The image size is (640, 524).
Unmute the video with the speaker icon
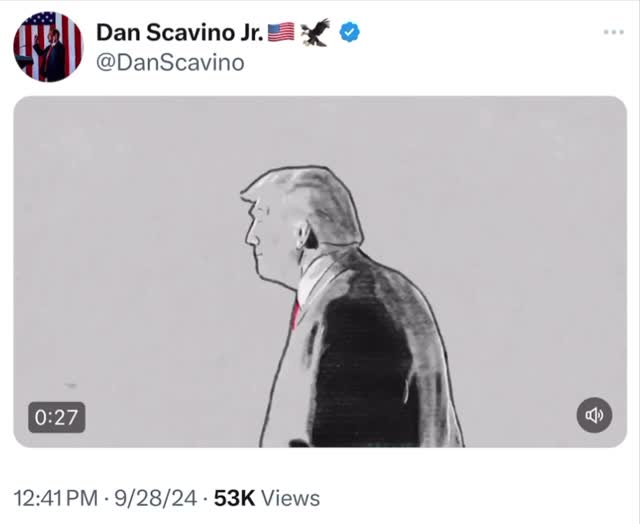(x=595, y=415)
